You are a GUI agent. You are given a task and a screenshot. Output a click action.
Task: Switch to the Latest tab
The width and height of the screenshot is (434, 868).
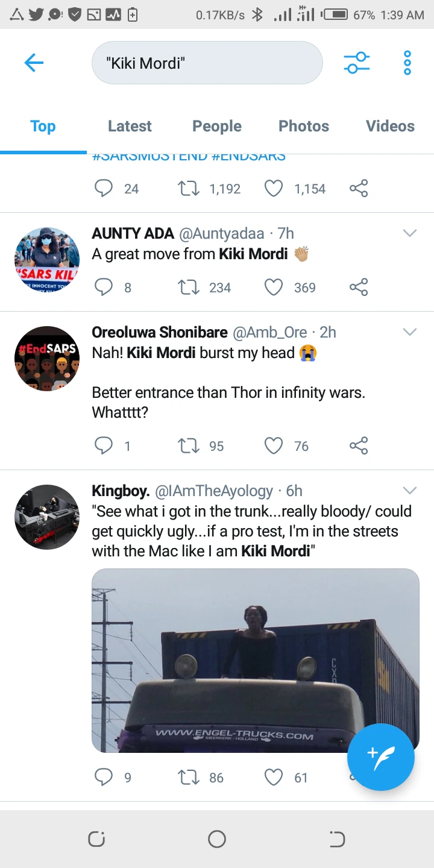pyautogui.click(x=130, y=126)
